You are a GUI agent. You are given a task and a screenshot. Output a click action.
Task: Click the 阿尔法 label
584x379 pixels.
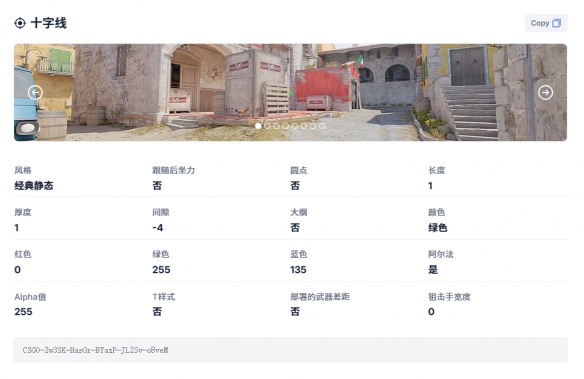tap(441, 254)
